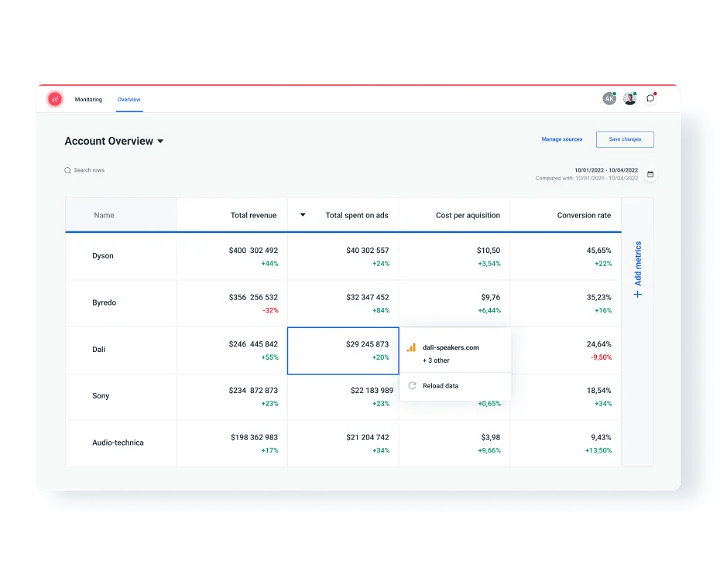The height and width of the screenshot is (574, 720).
Task: Click the $356 256 532 revenue cell
Action: [232, 303]
